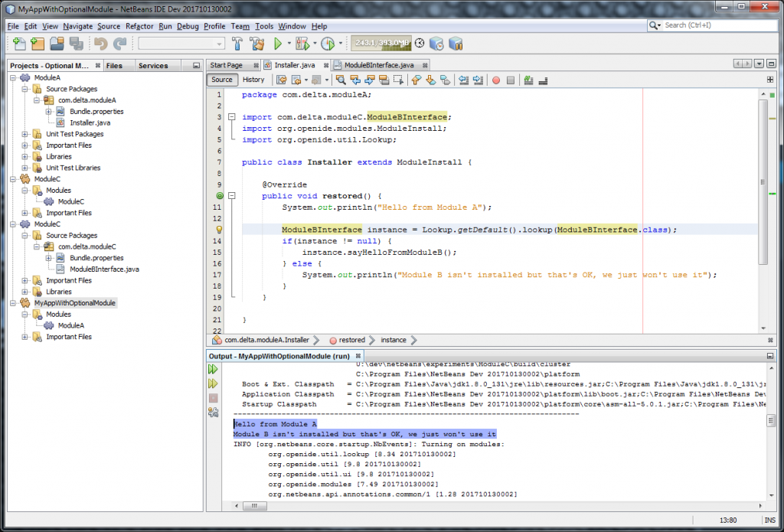Collapse the MyAppWithOptionalModule project node
This screenshot has height=532, width=784.
[13, 303]
